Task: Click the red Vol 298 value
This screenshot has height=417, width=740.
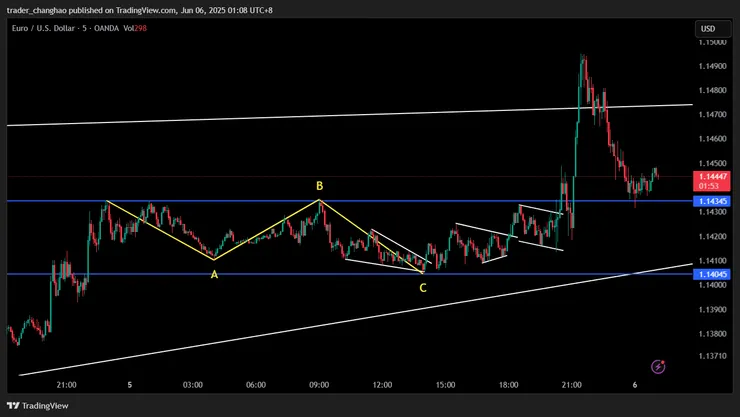Action: (141, 28)
